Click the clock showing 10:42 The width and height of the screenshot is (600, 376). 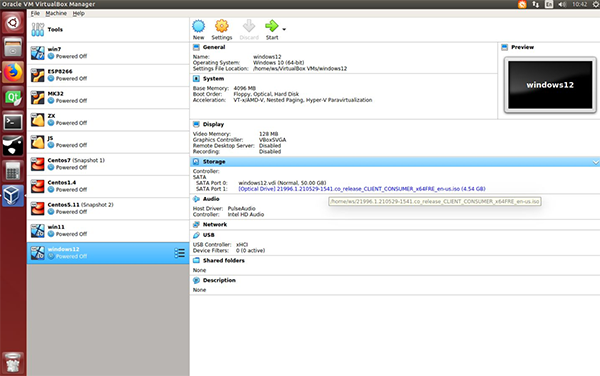click(x=579, y=4)
